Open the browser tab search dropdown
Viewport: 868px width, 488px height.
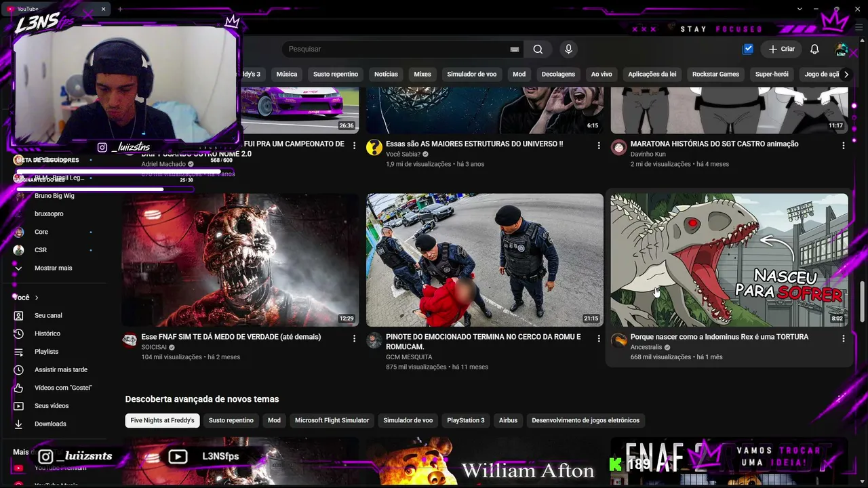800,9
